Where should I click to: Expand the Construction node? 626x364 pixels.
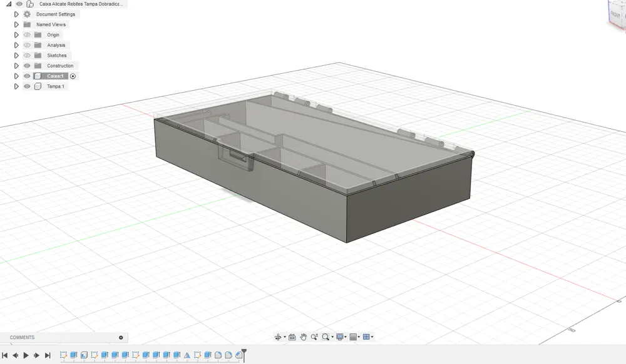[x=16, y=66]
